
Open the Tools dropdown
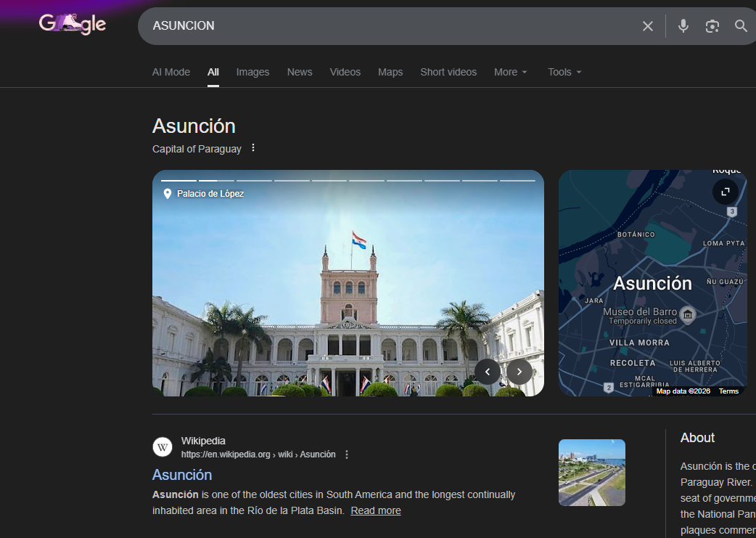coord(564,72)
